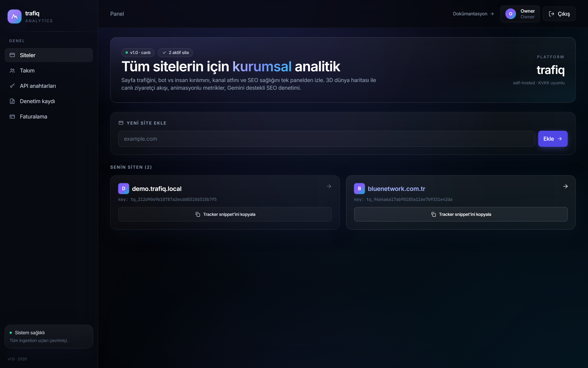Click the arrow on bluenetwork.com.tr card
Viewport: 588px width, 368px height.
click(x=565, y=186)
